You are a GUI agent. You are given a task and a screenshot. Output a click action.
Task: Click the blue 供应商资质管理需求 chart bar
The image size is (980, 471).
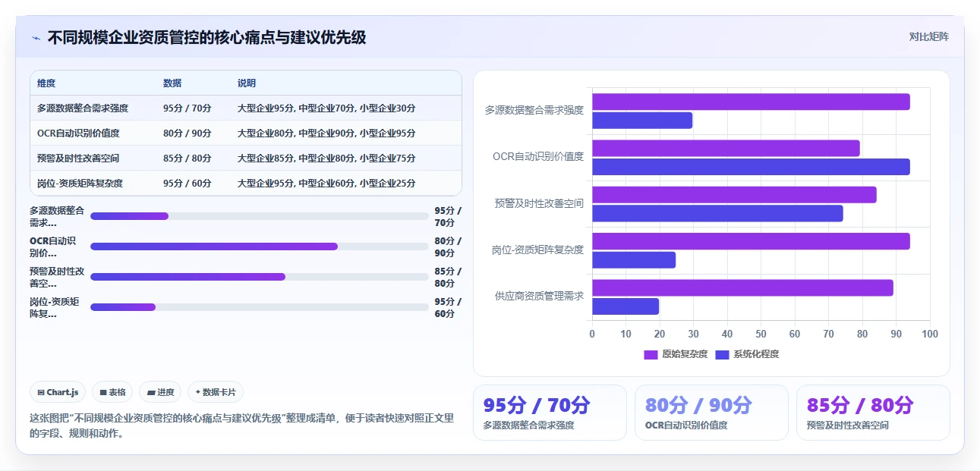tap(625, 306)
